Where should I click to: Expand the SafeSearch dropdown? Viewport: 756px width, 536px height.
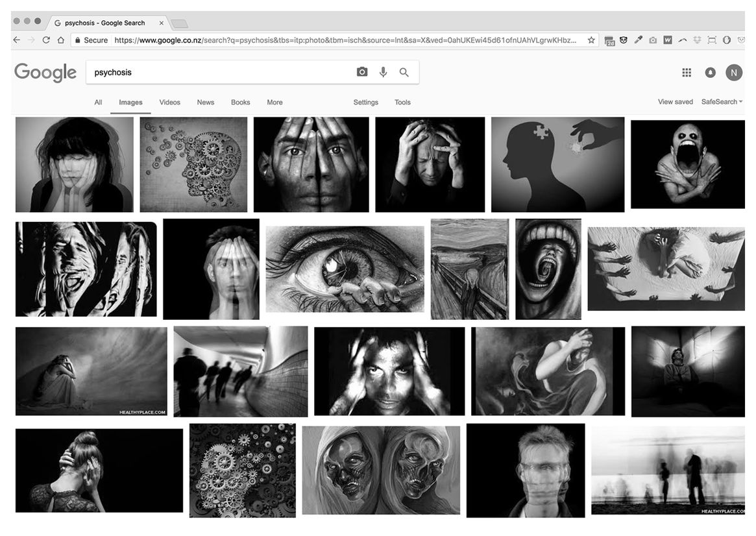pyautogui.click(x=722, y=102)
